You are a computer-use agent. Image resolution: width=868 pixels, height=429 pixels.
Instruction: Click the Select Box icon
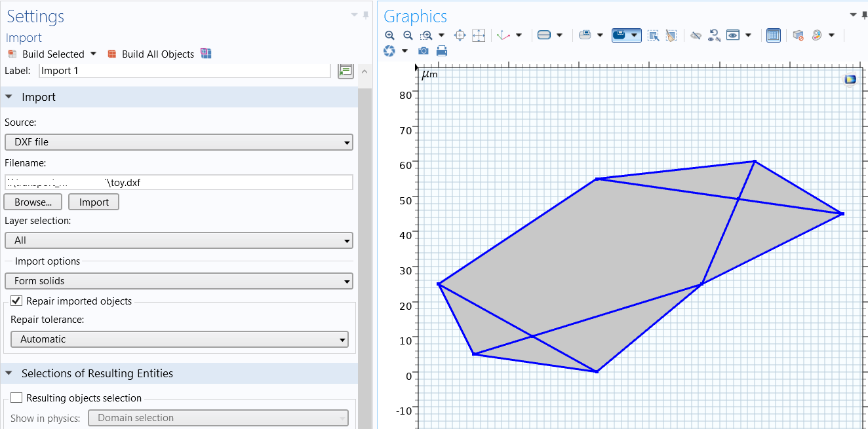(653, 35)
